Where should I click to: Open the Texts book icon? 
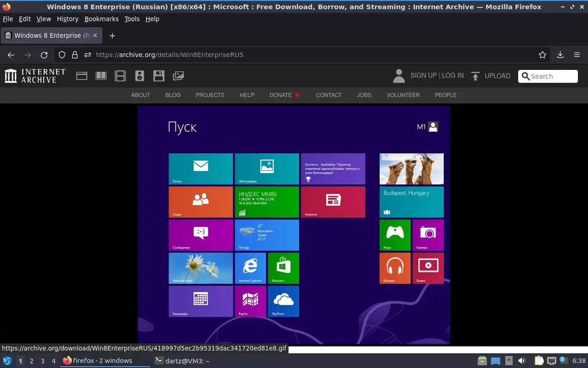(101, 76)
